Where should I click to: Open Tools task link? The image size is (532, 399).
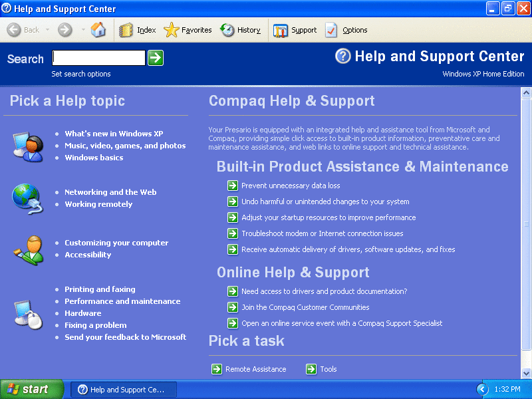[329, 369]
